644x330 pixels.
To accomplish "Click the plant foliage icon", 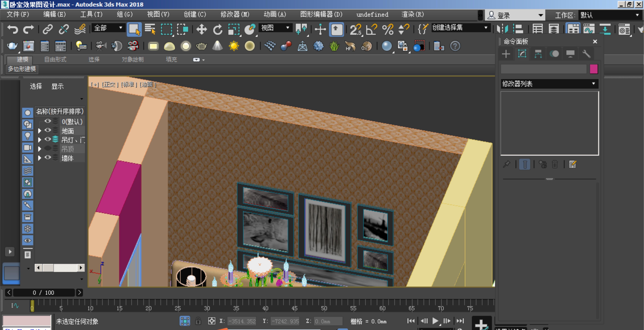I will coord(334,46).
